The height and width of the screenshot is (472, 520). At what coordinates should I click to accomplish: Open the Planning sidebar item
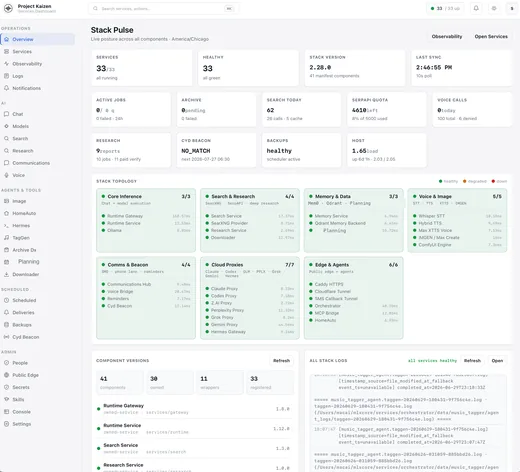click(37, 262)
